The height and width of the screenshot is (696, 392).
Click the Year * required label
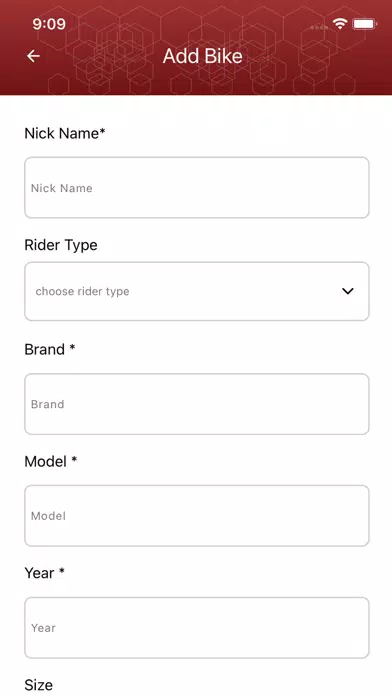point(44,573)
